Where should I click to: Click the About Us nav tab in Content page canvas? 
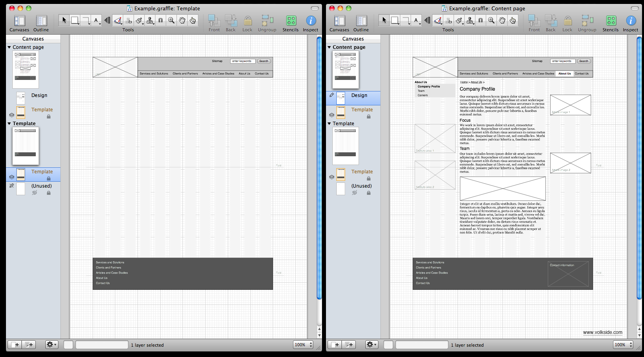pos(564,74)
